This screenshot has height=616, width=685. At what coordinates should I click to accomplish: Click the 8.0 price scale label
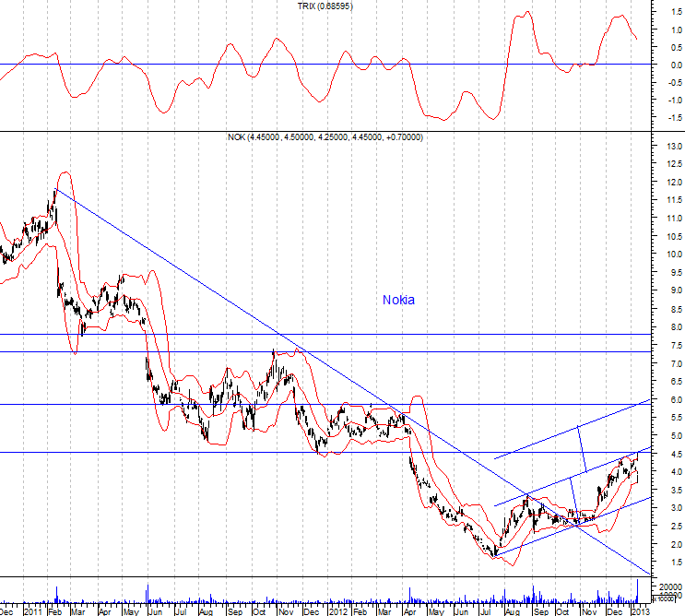click(x=677, y=326)
